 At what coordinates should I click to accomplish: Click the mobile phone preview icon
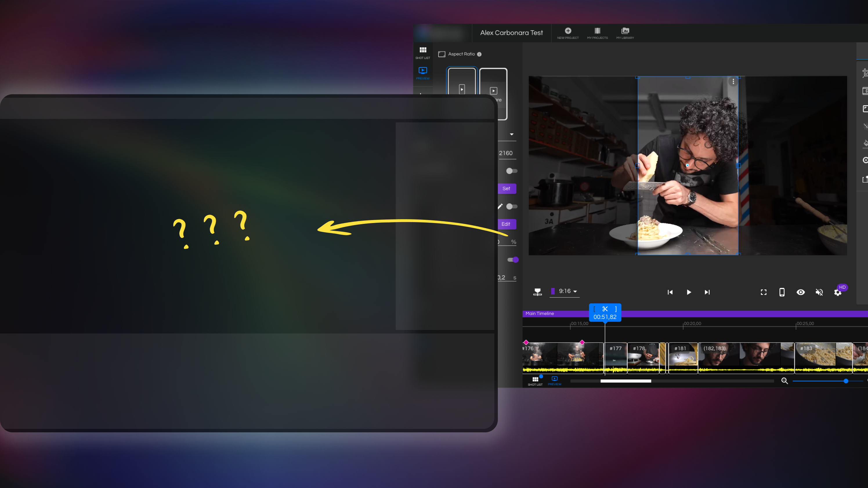782,292
